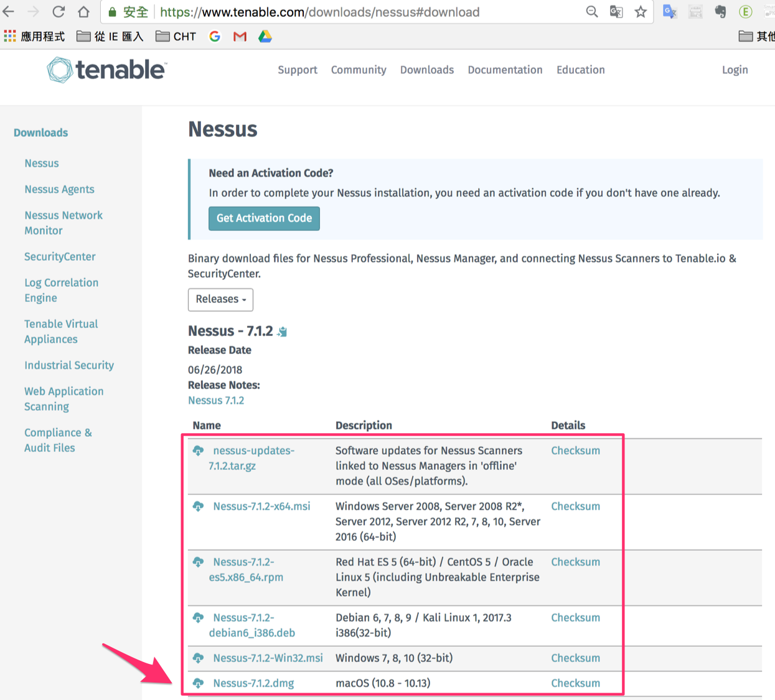Download the Nessus-7.1.2-Win32.msi file link
This screenshot has height=700, width=775.
point(268,658)
